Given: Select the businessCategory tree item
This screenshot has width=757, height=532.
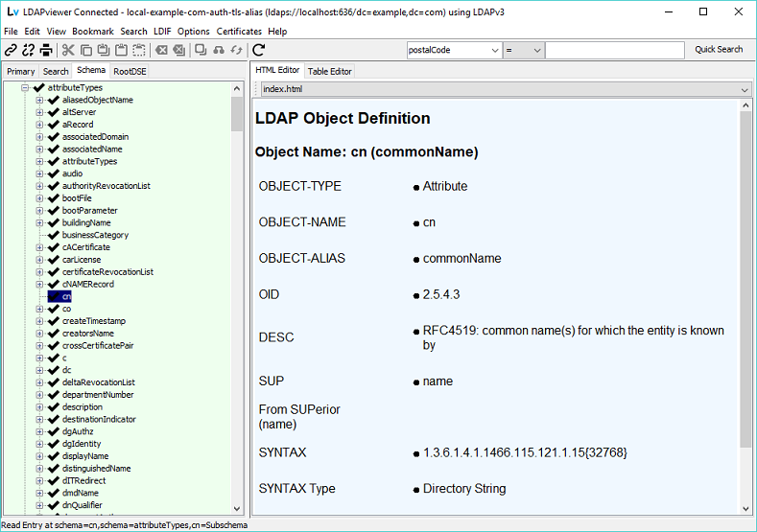Looking at the screenshot, I should (95, 235).
